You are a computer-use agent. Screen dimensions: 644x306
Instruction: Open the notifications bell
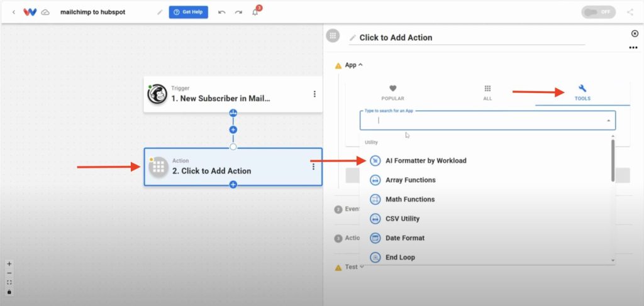coord(255,13)
